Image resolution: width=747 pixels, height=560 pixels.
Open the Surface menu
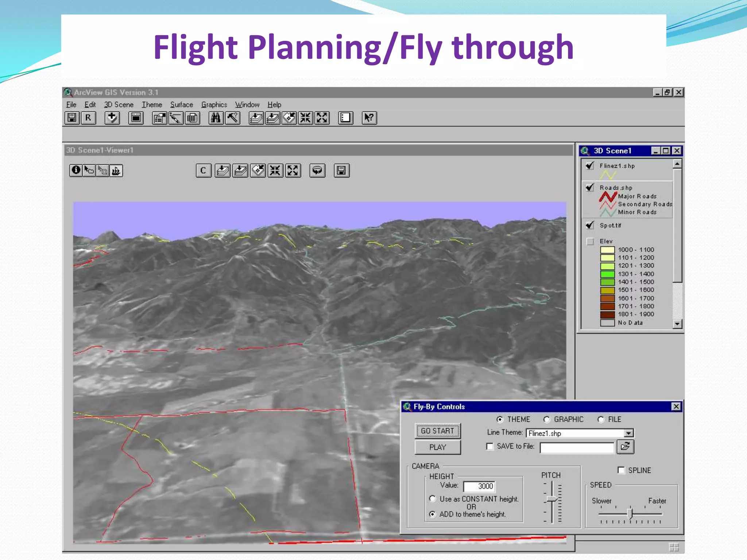[x=182, y=105]
